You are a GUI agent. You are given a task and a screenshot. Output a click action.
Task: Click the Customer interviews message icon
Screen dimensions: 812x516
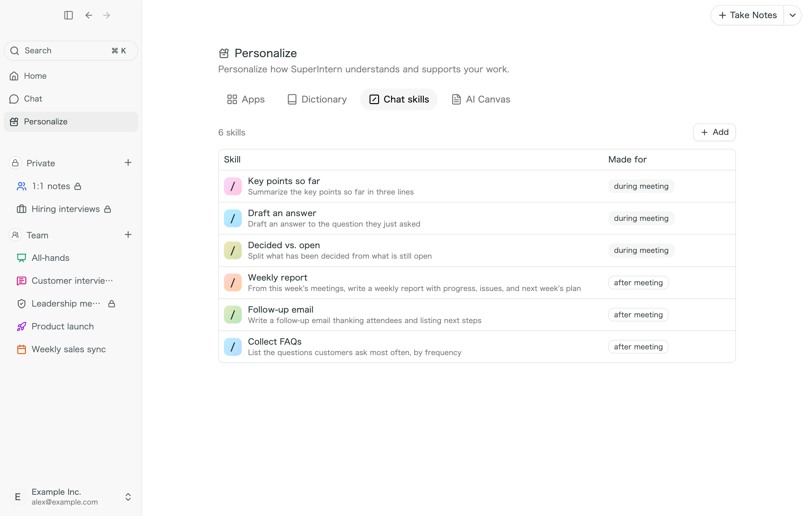(22, 281)
